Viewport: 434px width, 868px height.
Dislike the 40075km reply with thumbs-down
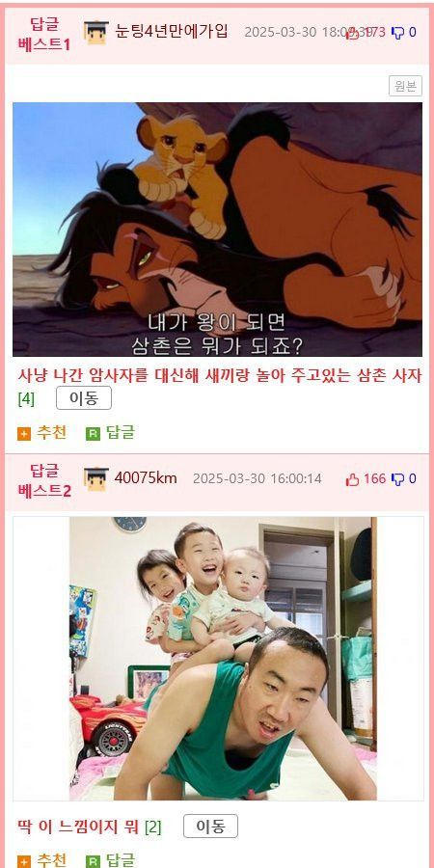[398, 479]
